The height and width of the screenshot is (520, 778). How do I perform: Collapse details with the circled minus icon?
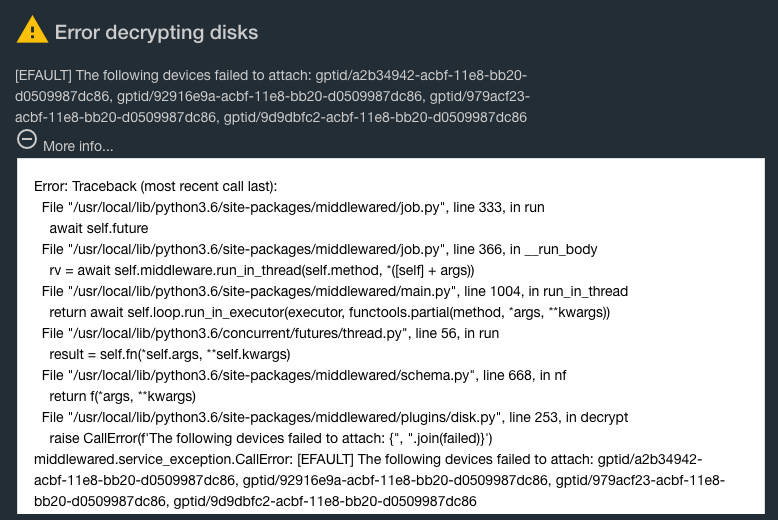(27, 139)
